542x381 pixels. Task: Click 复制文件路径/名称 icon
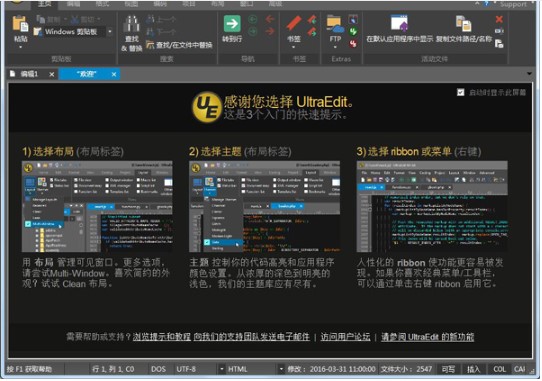pos(463,24)
